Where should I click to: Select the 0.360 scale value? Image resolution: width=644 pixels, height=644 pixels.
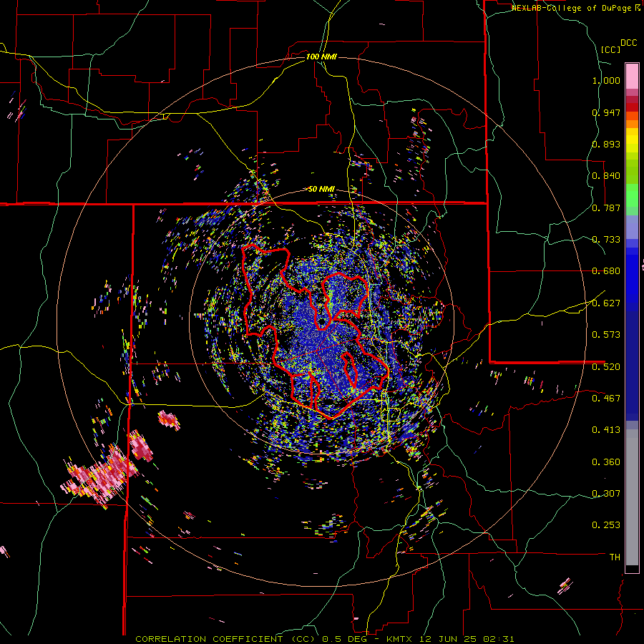pyautogui.click(x=606, y=462)
